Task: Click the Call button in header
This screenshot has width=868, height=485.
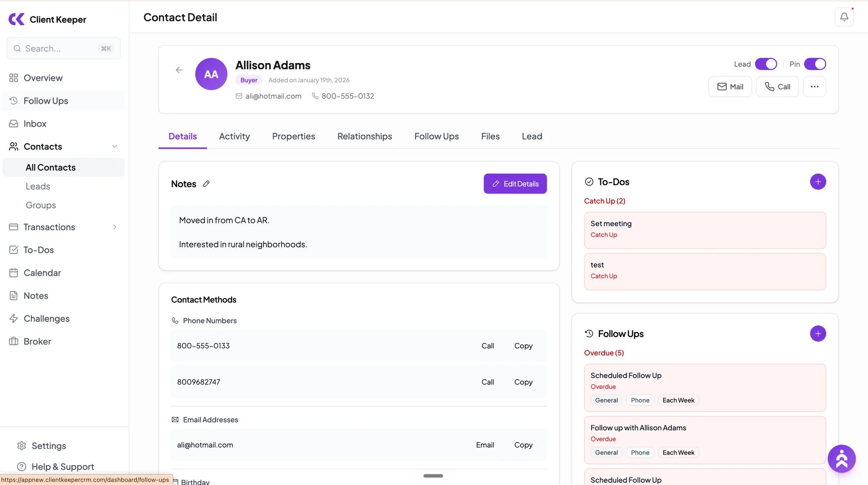Action: click(777, 87)
